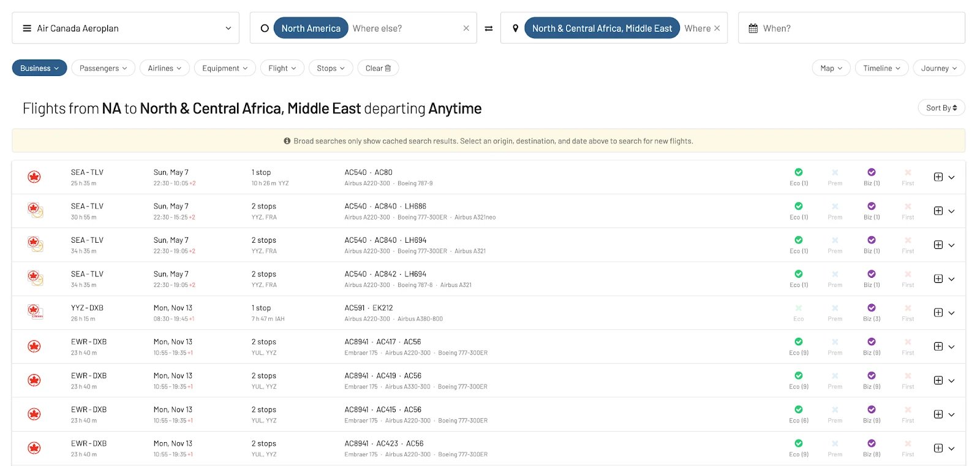
Task: Click Biz (1) purple check for AC540 AC842 LH694
Action: point(872,274)
